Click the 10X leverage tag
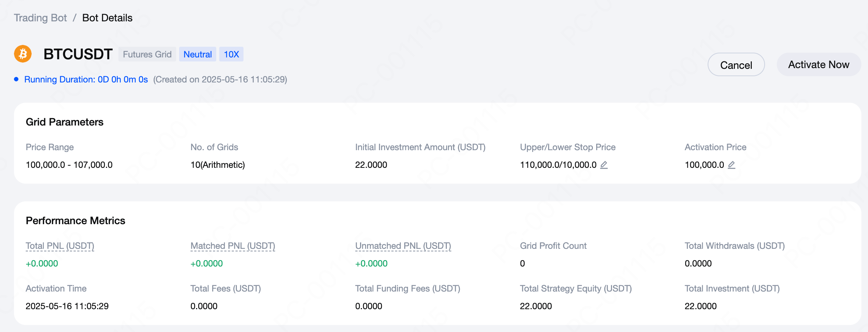The width and height of the screenshot is (868, 332). [231, 54]
